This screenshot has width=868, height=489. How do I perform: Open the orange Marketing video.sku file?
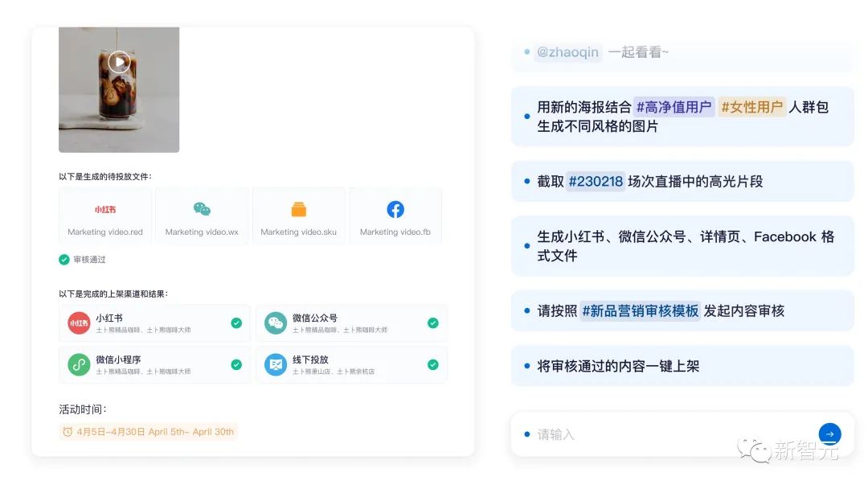(299, 216)
